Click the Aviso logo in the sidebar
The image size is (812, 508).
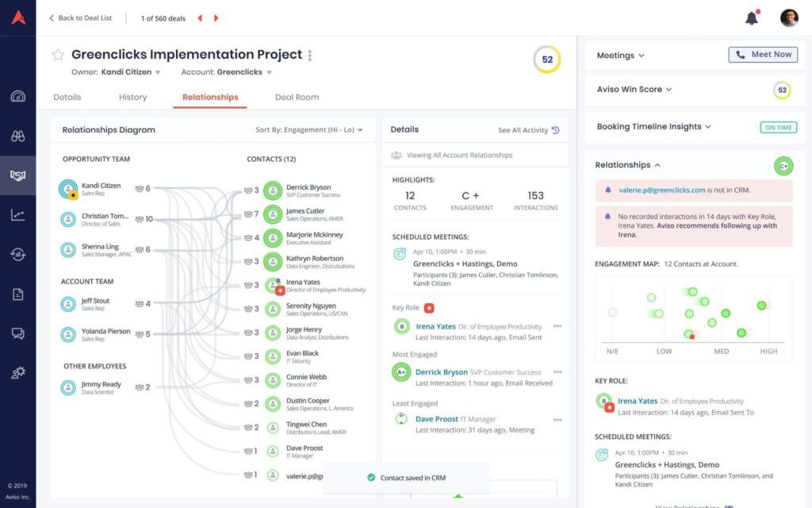18,17
